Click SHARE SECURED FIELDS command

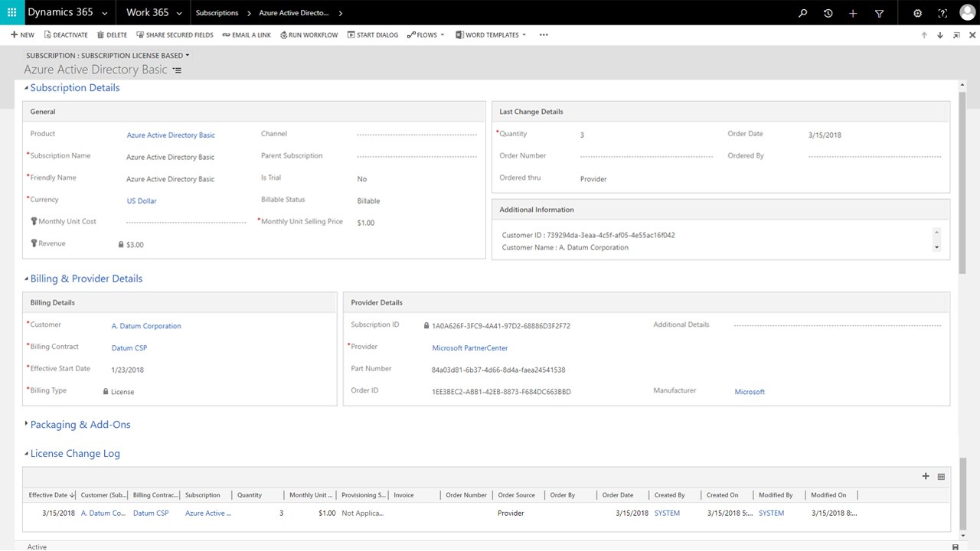(x=175, y=35)
